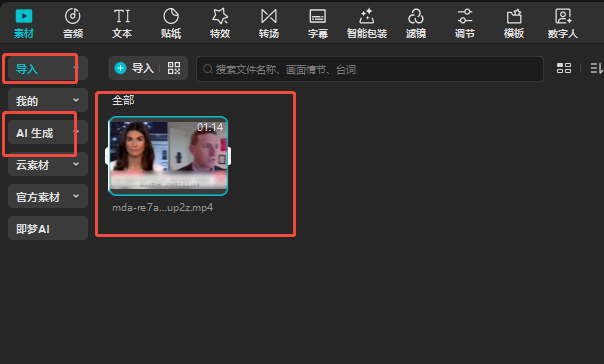This screenshot has width=604, height=364.
Task: Open the 贴纸 stickers tab
Action: click(171, 23)
